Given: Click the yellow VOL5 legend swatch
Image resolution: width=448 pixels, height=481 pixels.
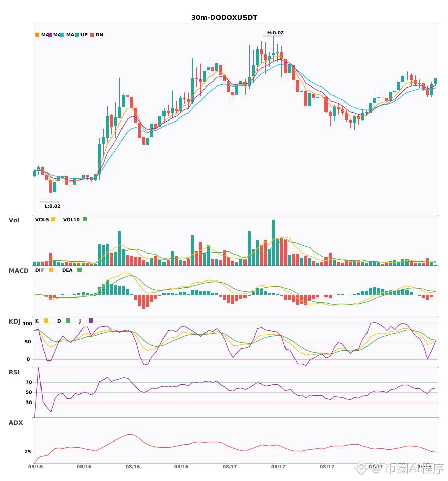Looking at the screenshot, I should point(53,219).
